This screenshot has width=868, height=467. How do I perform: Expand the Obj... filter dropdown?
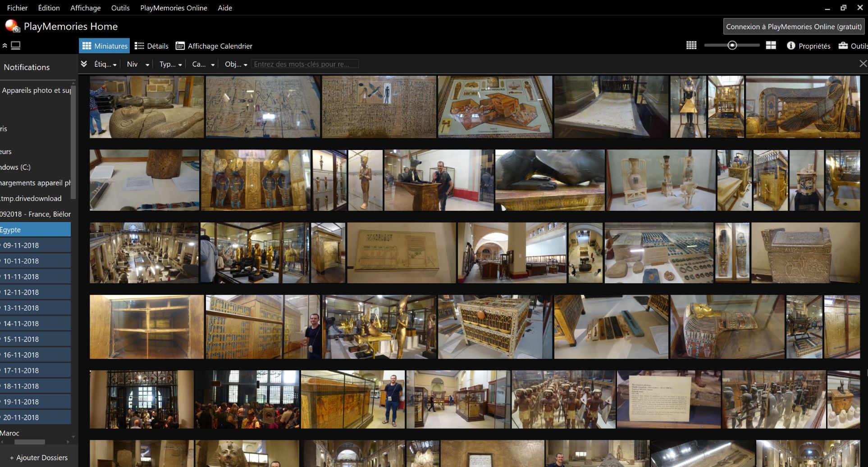(236, 64)
